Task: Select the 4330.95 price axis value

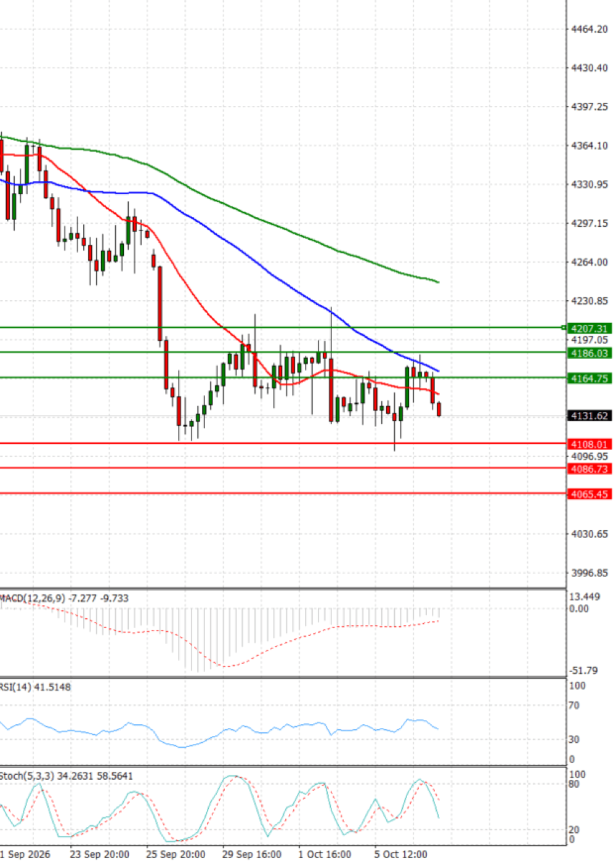Action: click(590, 184)
